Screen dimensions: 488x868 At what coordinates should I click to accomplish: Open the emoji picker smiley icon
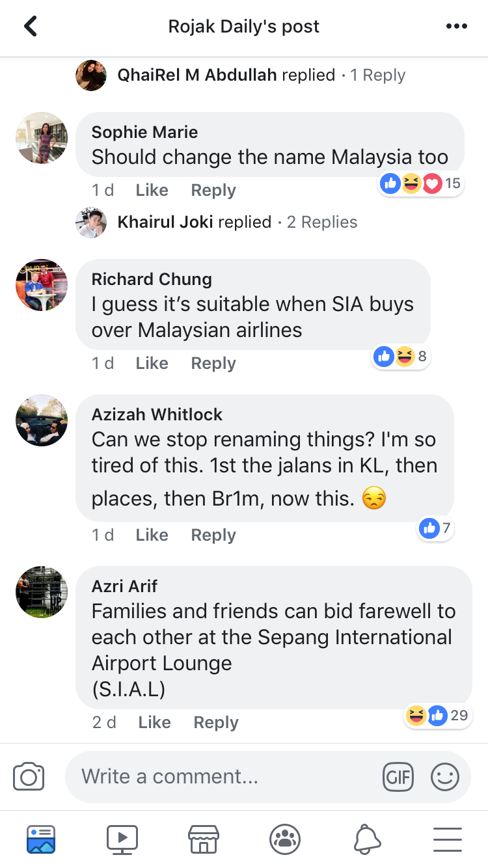point(445,776)
